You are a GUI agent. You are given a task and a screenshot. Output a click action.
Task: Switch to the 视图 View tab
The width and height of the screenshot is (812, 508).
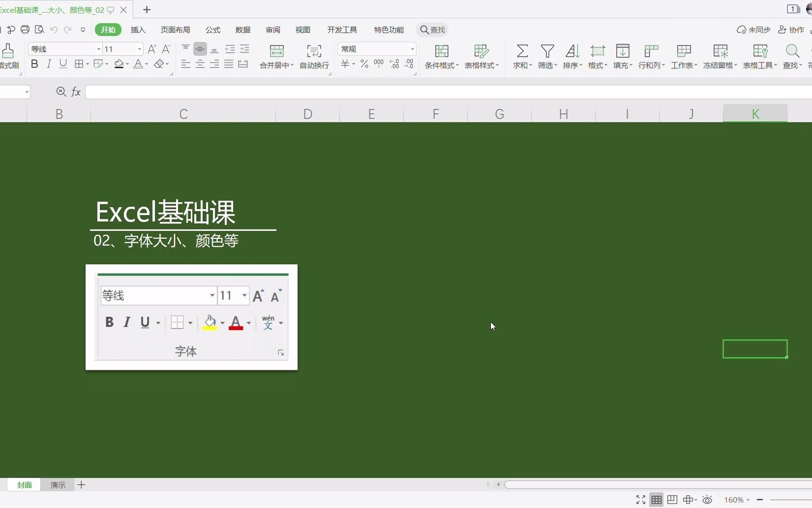click(x=303, y=30)
